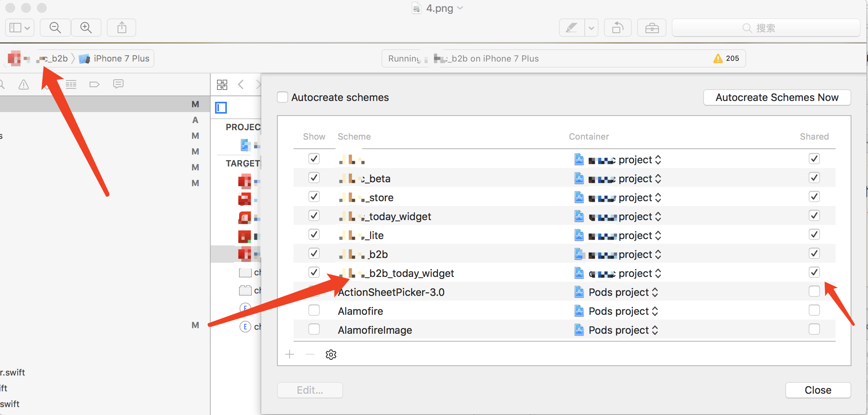Uncheck Show for the _beta scheme
This screenshot has height=415, width=868.
click(314, 178)
